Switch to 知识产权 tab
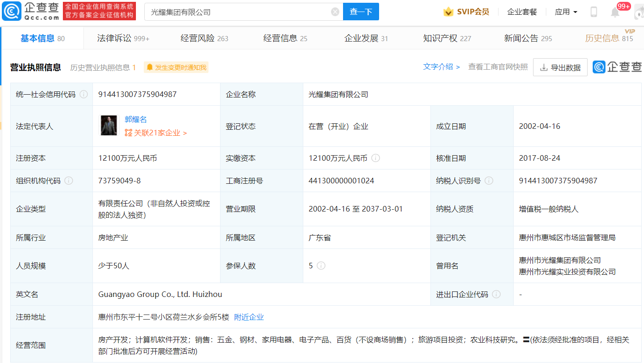 [447, 38]
